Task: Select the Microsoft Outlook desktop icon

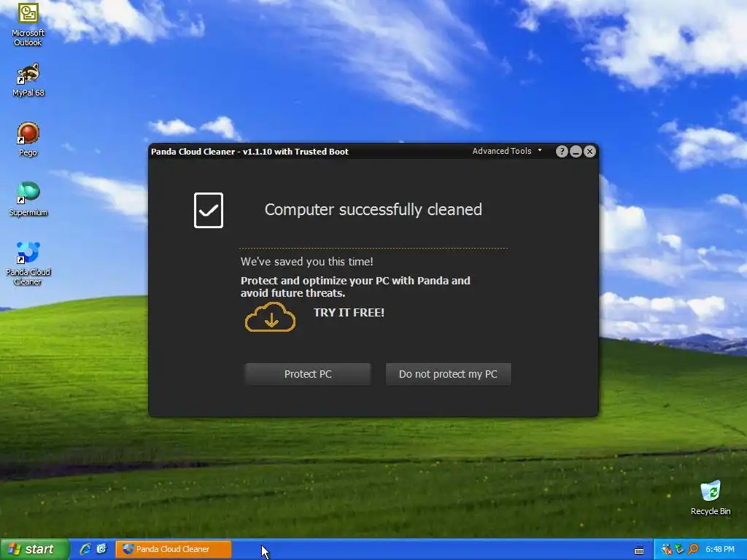Action: click(x=28, y=25)
